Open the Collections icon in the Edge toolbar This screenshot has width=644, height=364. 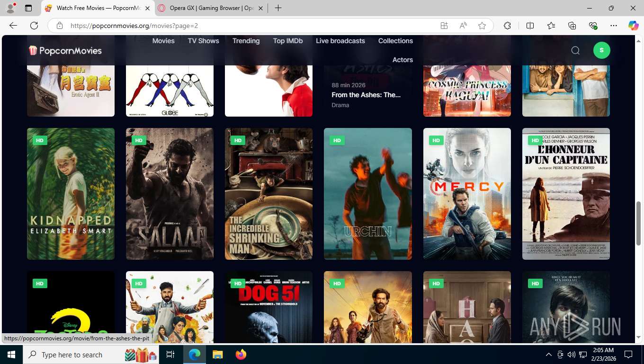(x=572, y=26)
